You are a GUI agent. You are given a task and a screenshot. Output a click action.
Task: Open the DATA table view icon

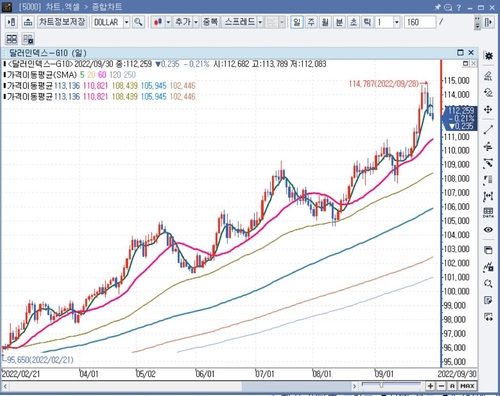tap(488, 213)
